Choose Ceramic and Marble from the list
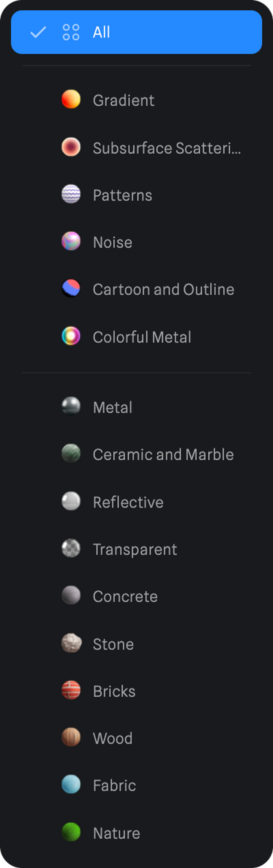The image size is (273, 868). [163, 455]
